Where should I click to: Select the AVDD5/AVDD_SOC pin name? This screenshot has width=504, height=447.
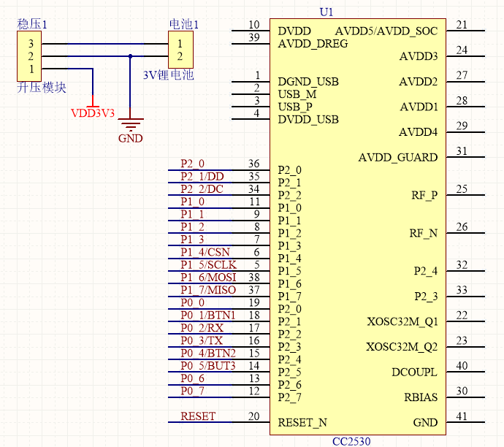coord(386,31)
